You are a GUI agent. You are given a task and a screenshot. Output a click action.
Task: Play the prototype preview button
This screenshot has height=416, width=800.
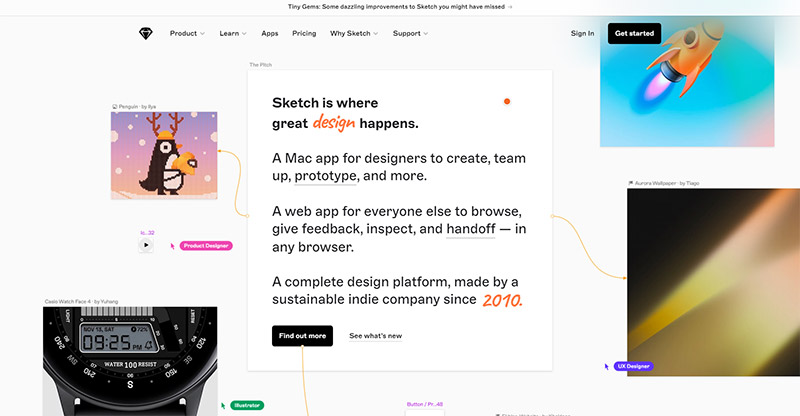pyautogui.click(x=146, y=245)
